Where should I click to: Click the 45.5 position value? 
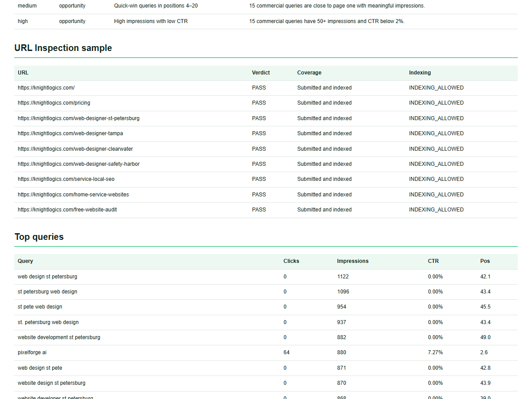[485, 307]
